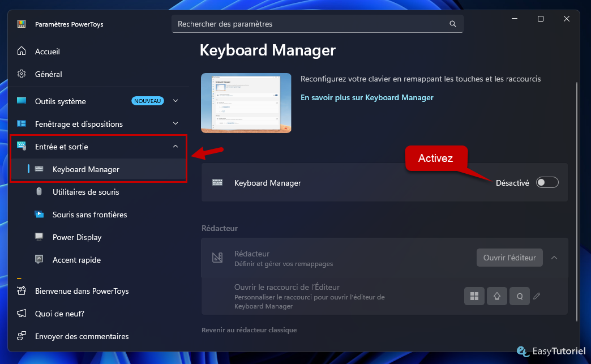
Task: Click the Rédacteur section heading
Action: [x=220, y=228]
